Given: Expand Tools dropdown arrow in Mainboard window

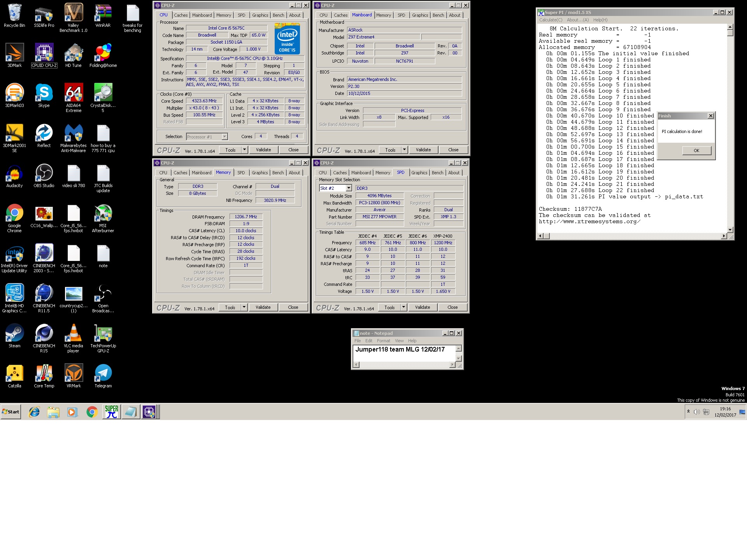Looking at the screenshot, I should click(405, 150).
